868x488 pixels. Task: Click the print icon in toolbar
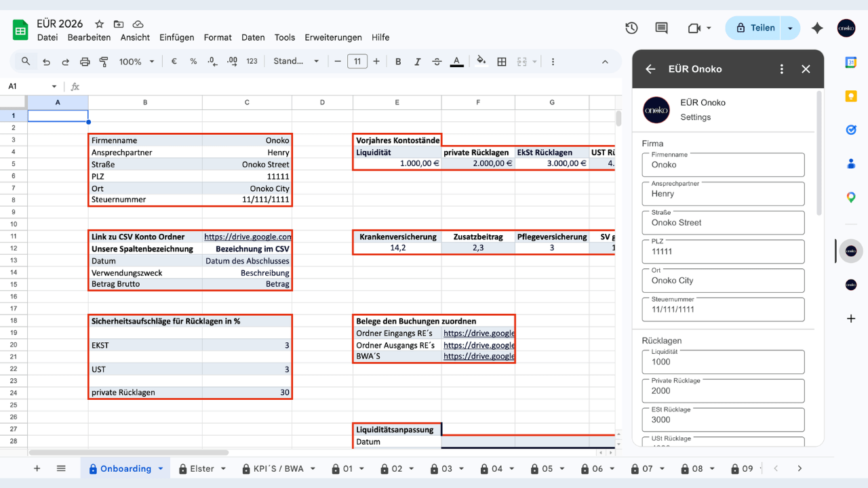[x=85, y=62]
